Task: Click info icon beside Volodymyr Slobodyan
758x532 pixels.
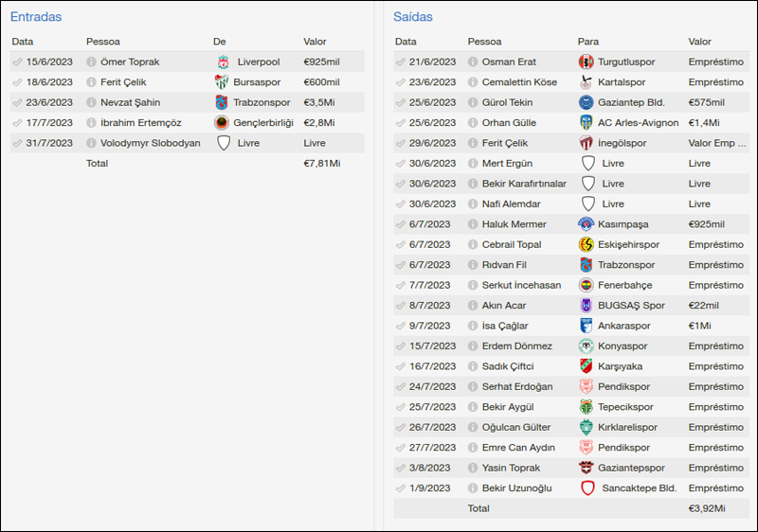Action: [91, 144]
